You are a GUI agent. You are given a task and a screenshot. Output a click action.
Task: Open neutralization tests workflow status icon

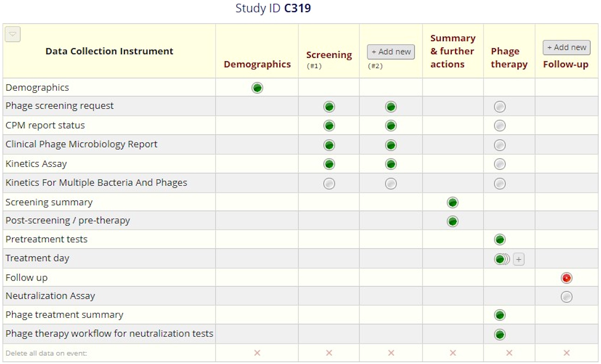[500, 335]
